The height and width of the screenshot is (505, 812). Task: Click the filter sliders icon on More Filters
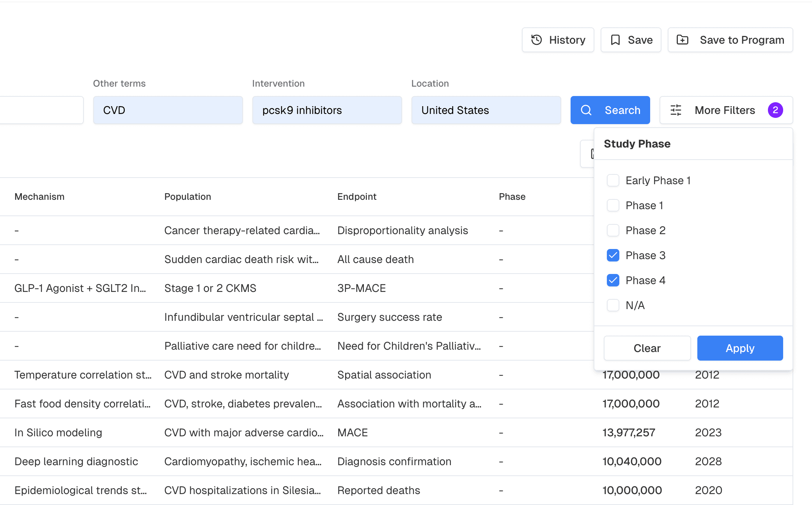pyautogui.click(x=675, y=110)
